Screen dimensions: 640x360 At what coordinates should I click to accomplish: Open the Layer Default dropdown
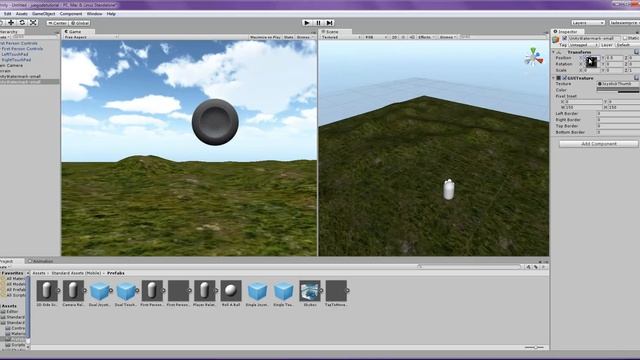pos(626,45)
